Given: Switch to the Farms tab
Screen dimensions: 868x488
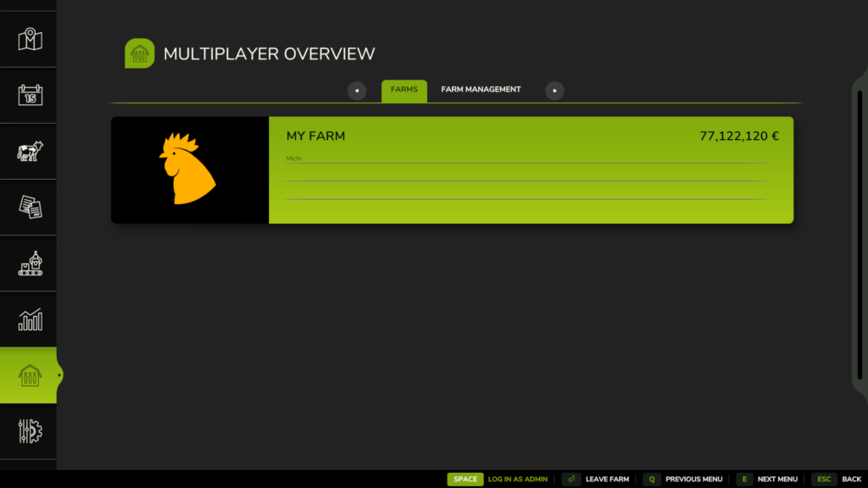Looking at the screenshot, I should [x=404, y=90].
